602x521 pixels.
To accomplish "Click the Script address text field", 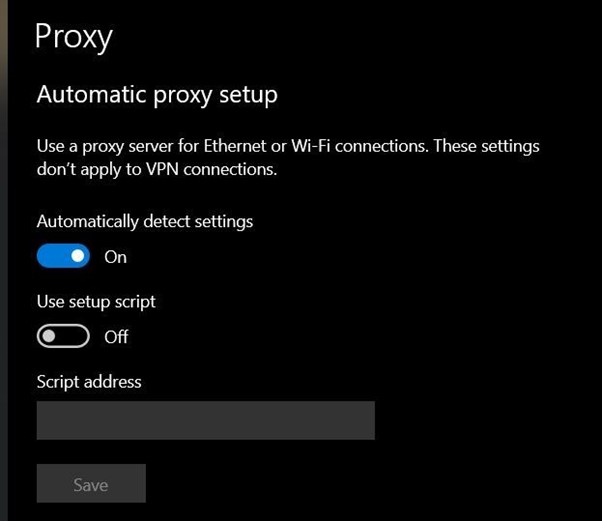I will point(205,421).
